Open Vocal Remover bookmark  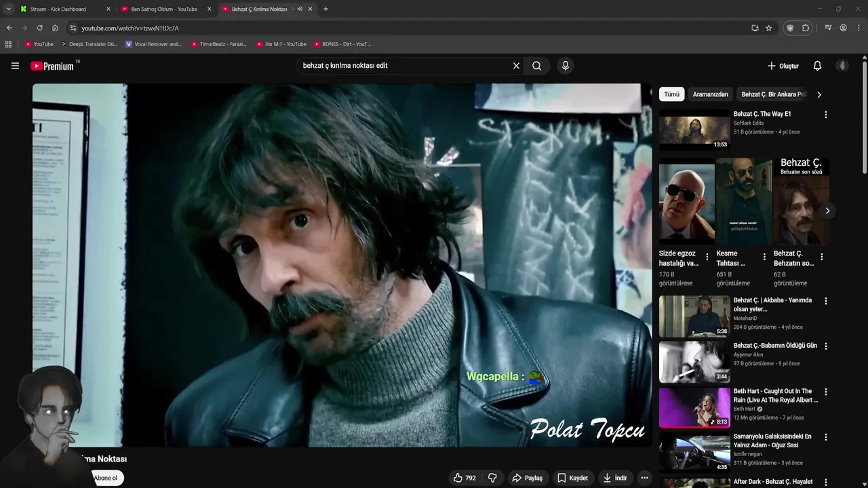point(153,44)
